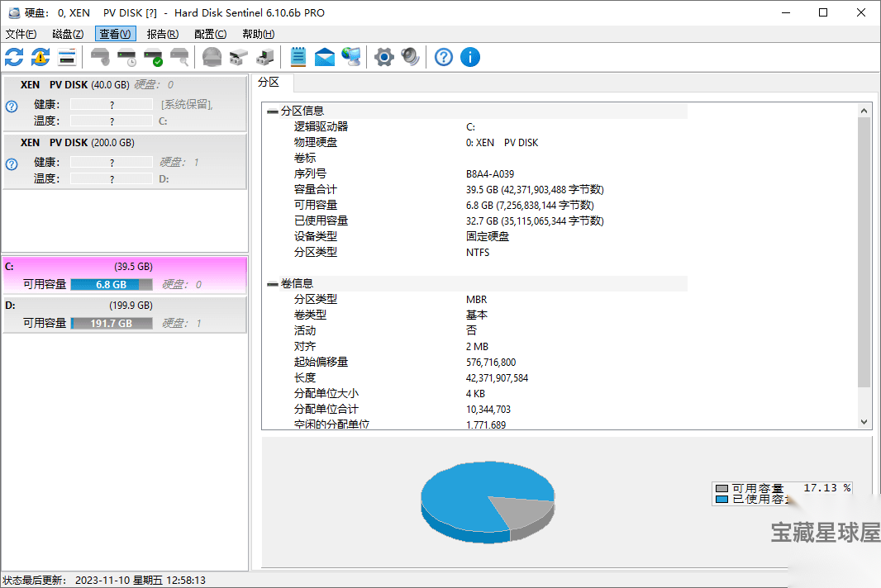The width and height of the screenshot is (881, 588).
Task: Click the 17.13 % legend value
Action: (x=827, y=488)
